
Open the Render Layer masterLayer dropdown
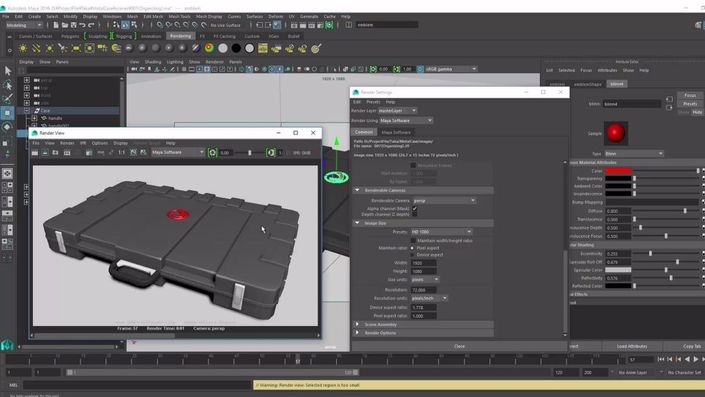(x=397, y=111)
